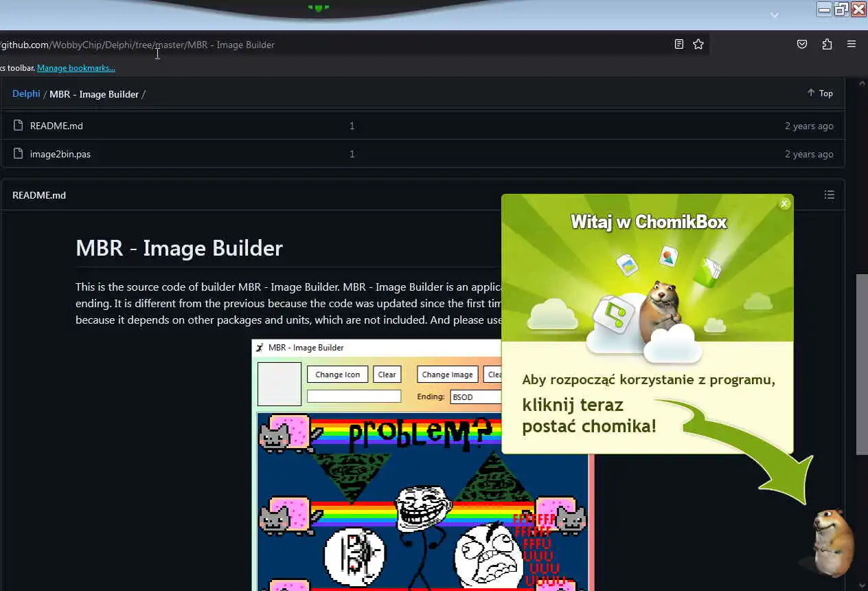Minimize the browser window

(x=825, y=10)
